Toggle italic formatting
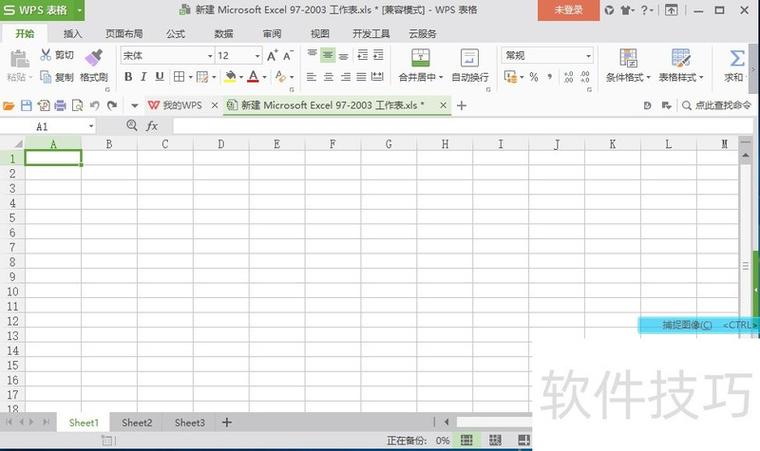 click(x=143, y=77)
